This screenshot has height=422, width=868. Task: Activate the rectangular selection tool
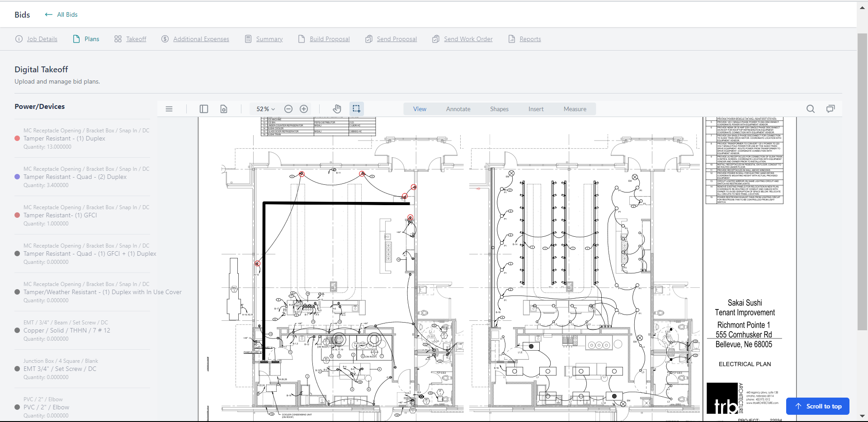click(356, 108)
